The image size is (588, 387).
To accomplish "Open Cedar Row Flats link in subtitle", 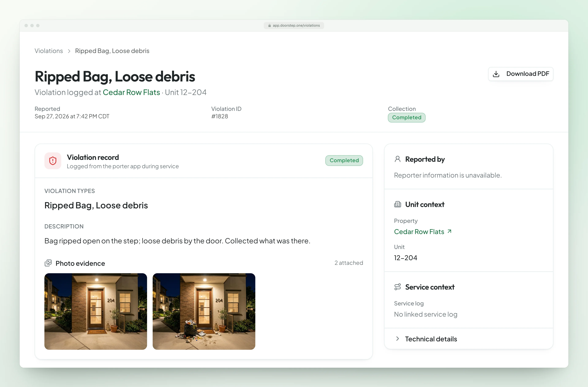I will click(131, 92).
